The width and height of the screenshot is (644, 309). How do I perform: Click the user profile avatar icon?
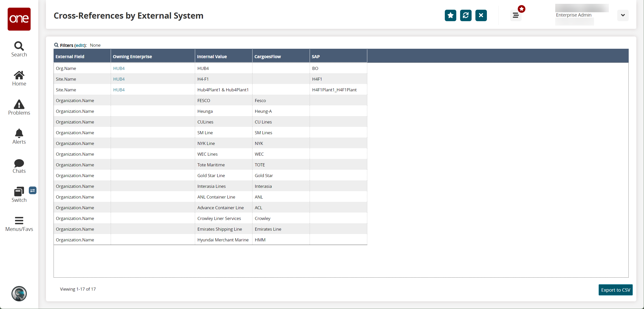[18, 293]
